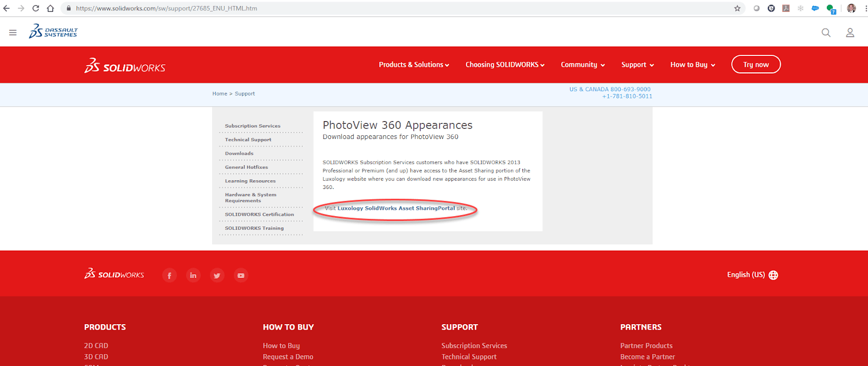Bookmark this page with the star icon
The width and height of the screenshot is (868, 366).
(737, 8)
